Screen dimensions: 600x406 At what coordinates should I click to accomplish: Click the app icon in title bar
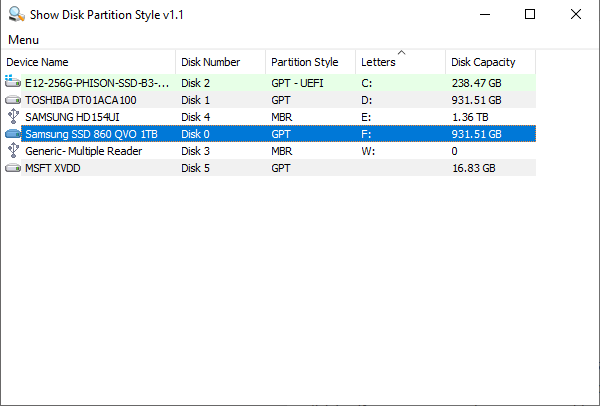[16, 15]
